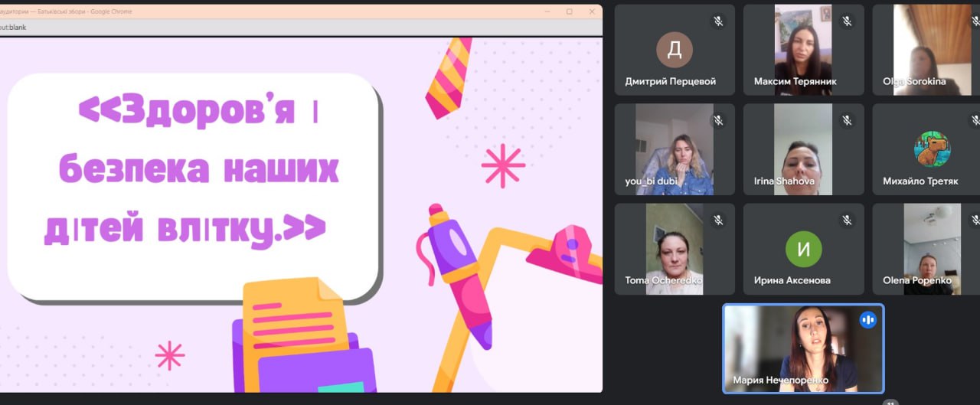Click the brown 'Д' avatar circle
Viewport: 980px width, 405px height.
[x=675, y=50]
